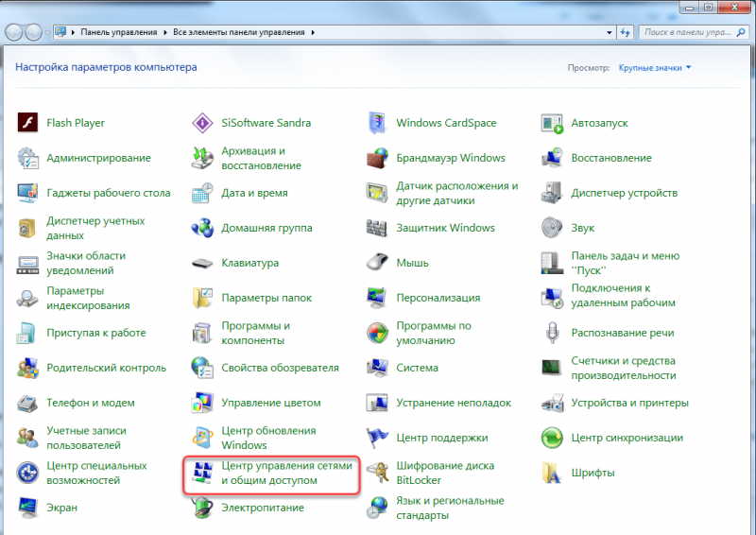Open the Администрирование icon
Viewport: 756px width, 535px height.
click(27, 158)
